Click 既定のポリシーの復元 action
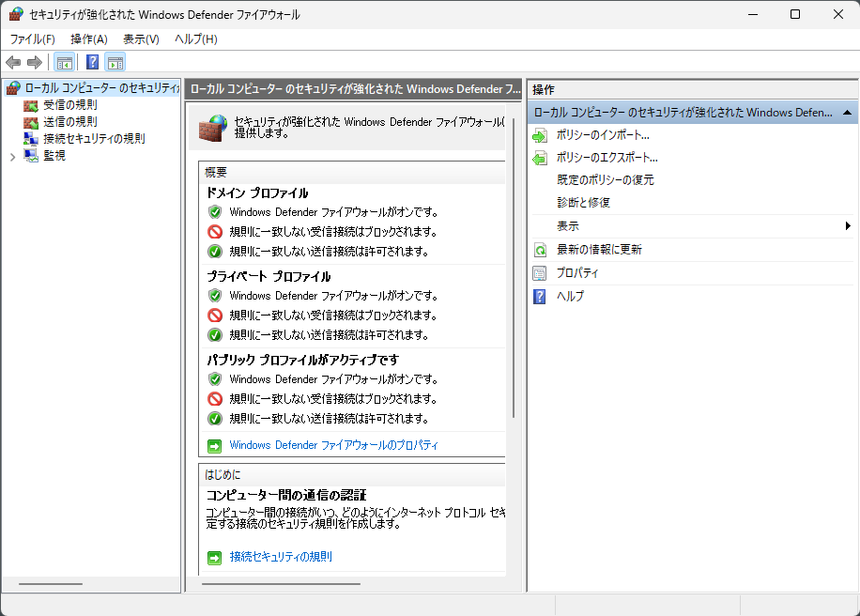Screen dimensions: 860x616 [x=605, y=180]
